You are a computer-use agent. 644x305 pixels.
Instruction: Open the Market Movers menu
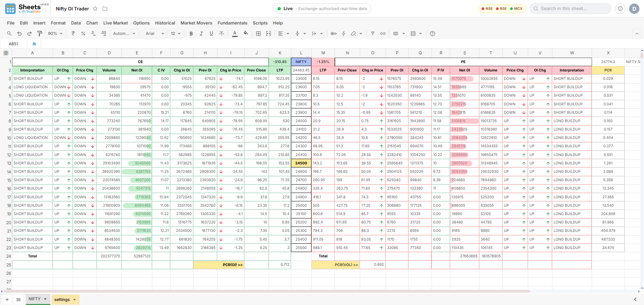pos(196,23)
